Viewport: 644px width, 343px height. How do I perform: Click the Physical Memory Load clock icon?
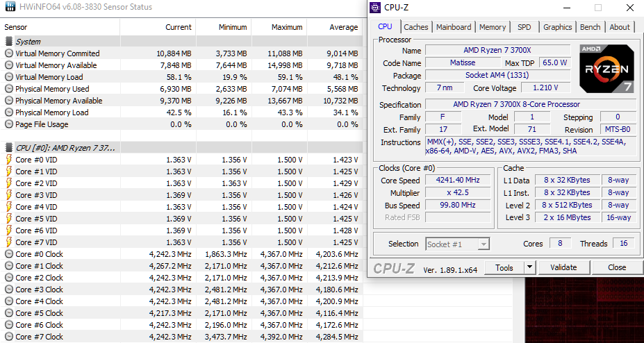pyautogui.click(x=8, y=112)
